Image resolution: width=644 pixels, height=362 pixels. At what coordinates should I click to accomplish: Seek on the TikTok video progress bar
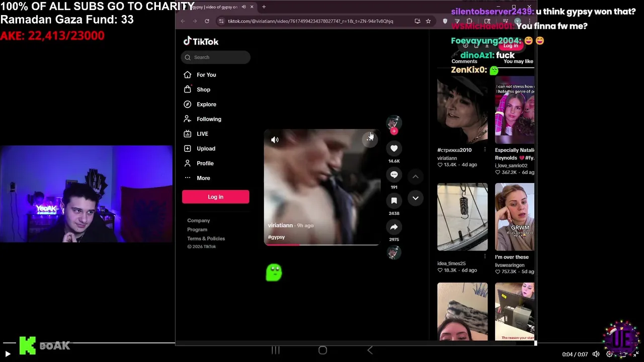[x=322, y=245]
